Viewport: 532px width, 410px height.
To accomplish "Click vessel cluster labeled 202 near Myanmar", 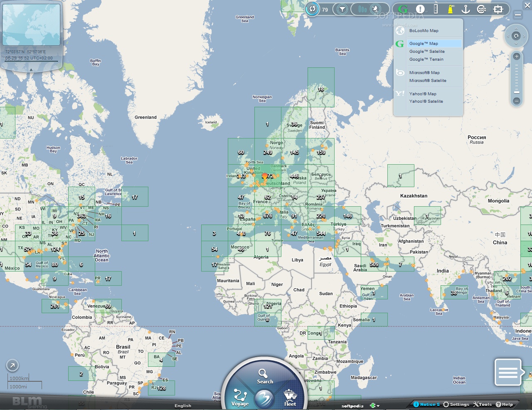I will tap(507, 279).
